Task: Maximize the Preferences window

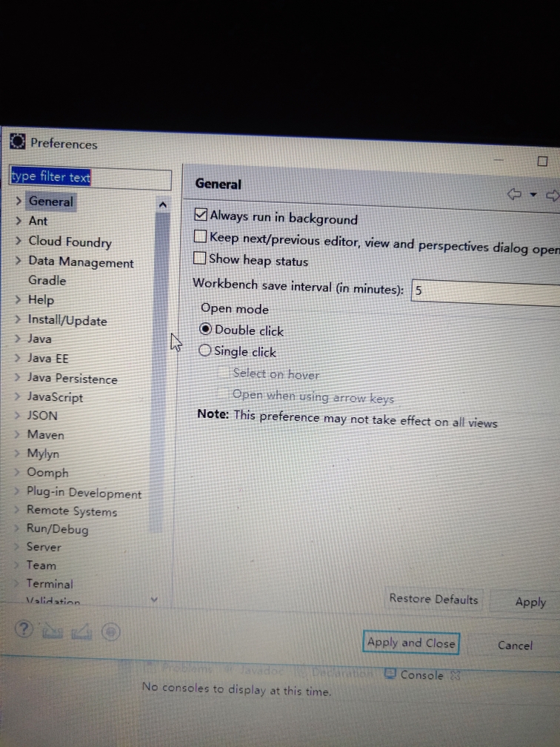Action: pos(542,162)
